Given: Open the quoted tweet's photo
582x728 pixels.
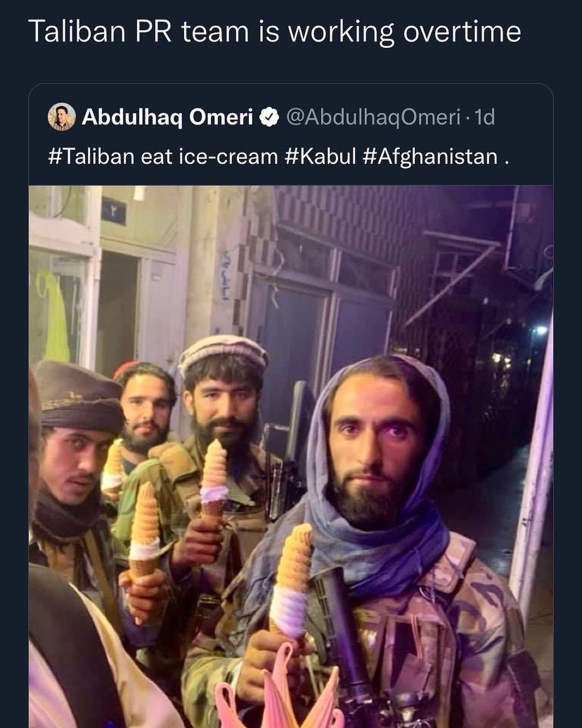Looking at the screenshot, I should (x=291, y=457).
